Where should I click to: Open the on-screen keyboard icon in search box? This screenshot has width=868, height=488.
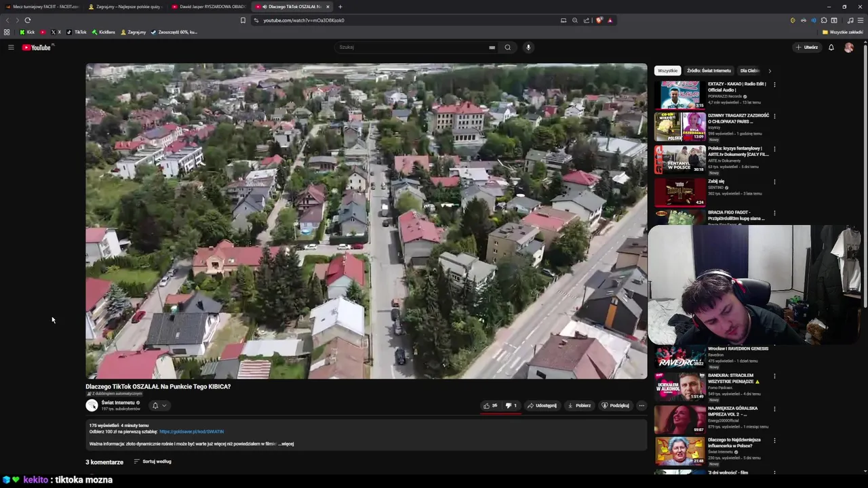492,47
